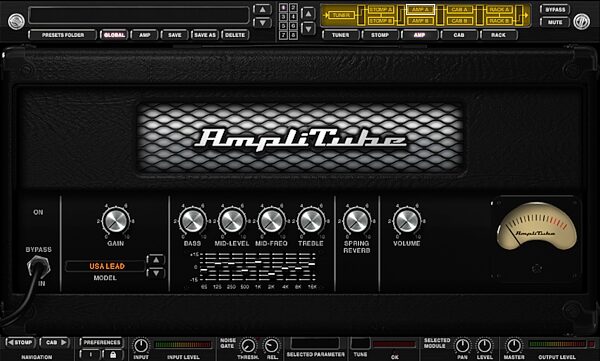Click the Save As button

[x=205, y=35]
